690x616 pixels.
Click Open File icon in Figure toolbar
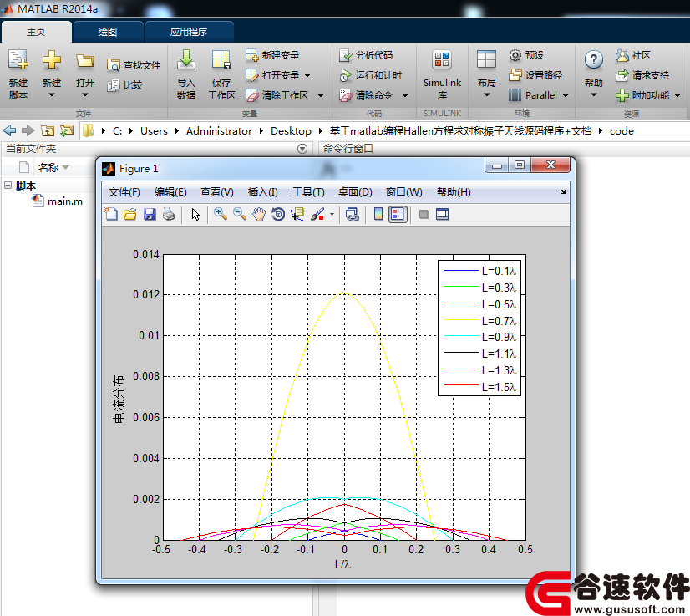point(130,215)
